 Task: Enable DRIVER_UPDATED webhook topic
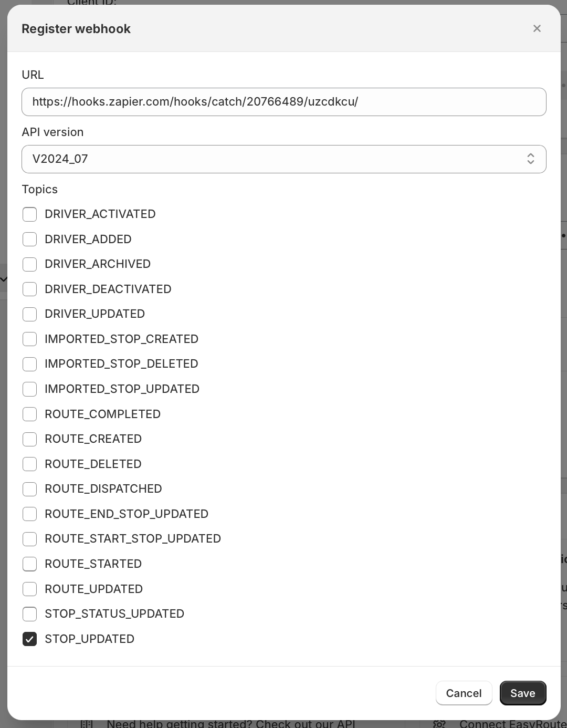tap(30, 314)
